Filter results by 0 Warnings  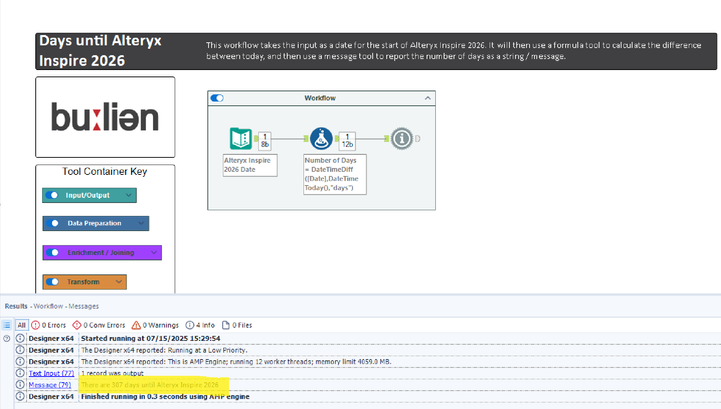[x=155, y=325]
